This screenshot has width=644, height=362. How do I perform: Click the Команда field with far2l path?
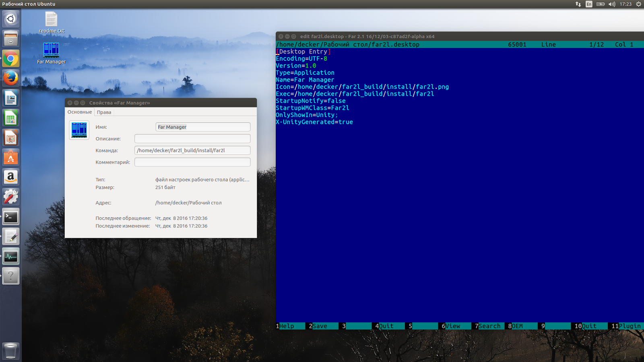pos(192,150)
